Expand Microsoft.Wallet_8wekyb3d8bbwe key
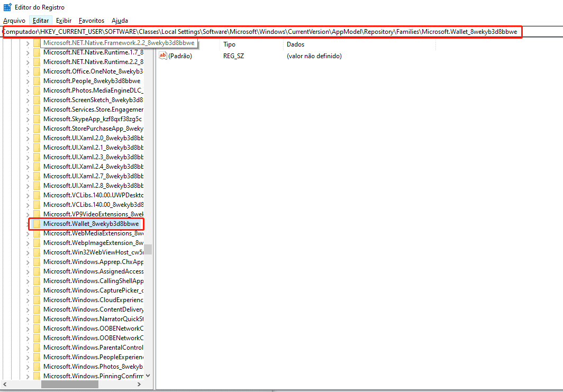 [x=28, y=224]
